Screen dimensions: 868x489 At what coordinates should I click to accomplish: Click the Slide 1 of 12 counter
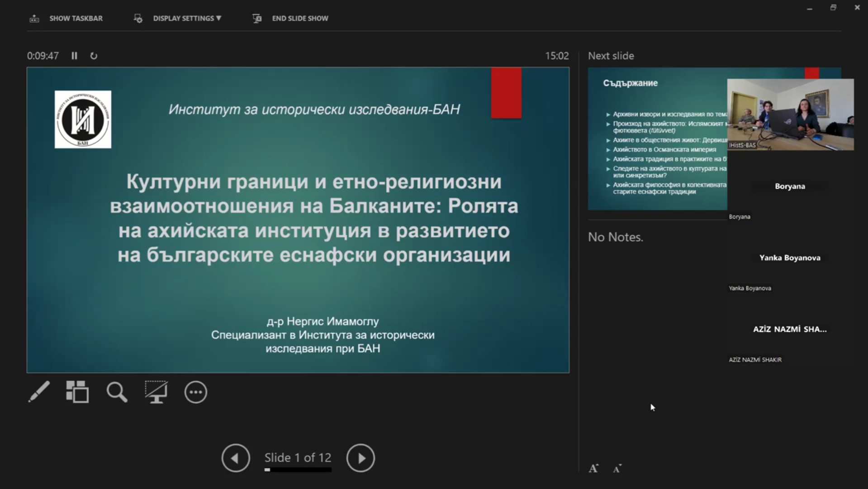pyautogui.click(x=298, y=457)
